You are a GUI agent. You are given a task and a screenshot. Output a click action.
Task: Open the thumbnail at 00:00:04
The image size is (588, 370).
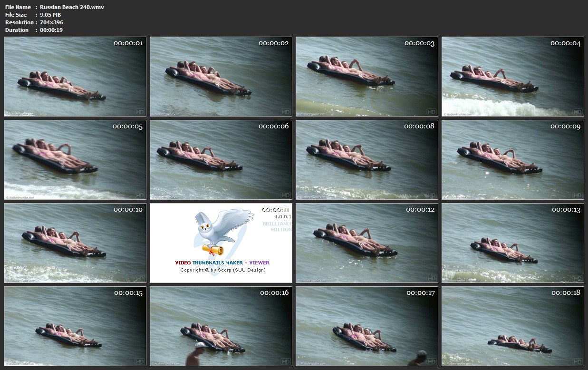(x=512, y=77)
